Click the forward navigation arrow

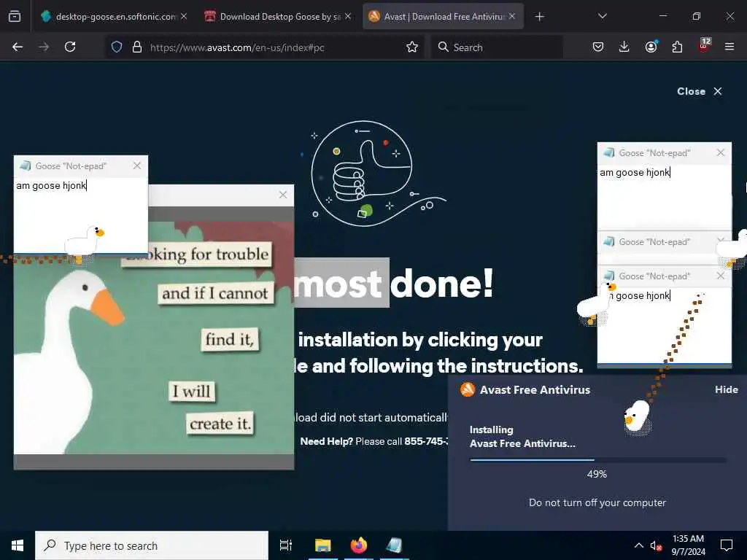coord(44,47)
